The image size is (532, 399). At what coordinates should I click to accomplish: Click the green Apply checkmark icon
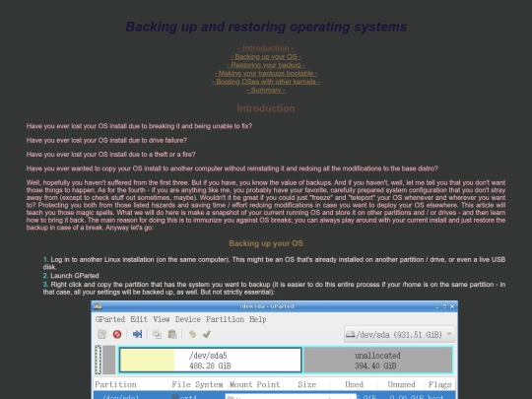207,334
